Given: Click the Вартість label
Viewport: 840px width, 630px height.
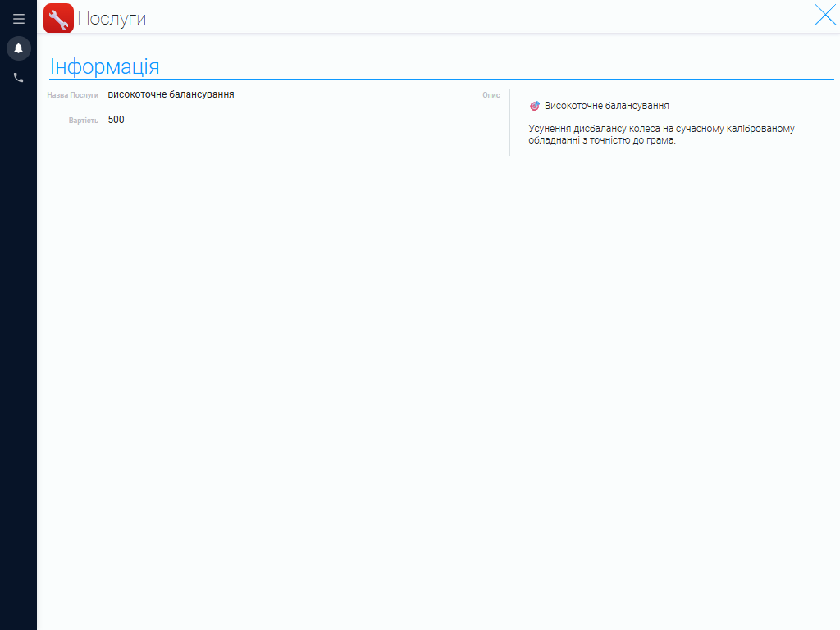Looking at the screenshot, I should point(84,121).
